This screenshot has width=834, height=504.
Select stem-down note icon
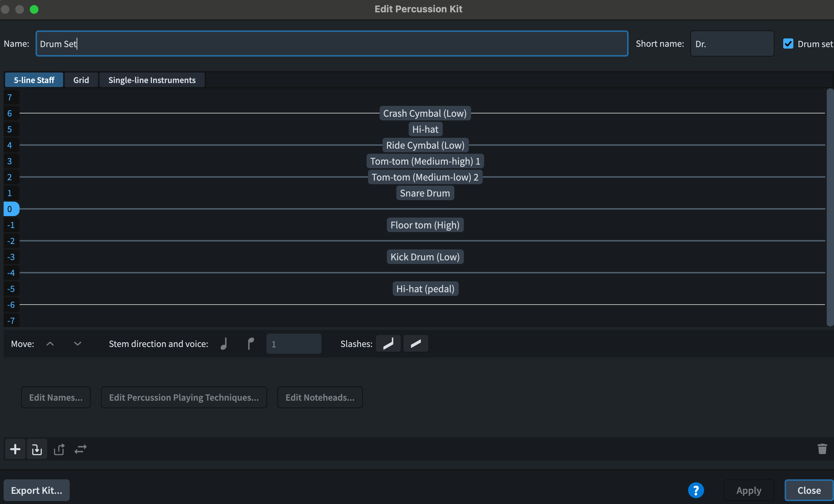250,343
